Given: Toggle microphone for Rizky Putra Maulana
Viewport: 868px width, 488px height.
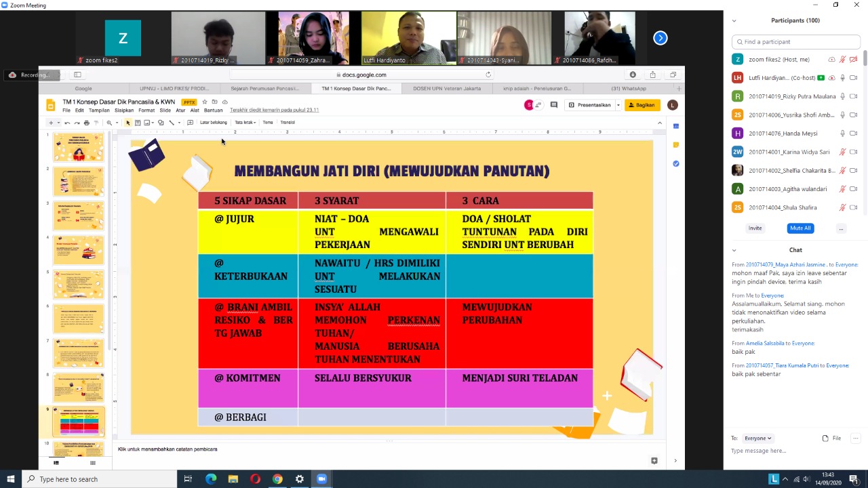Looking at the screenshot, I should tap(842, 96).
